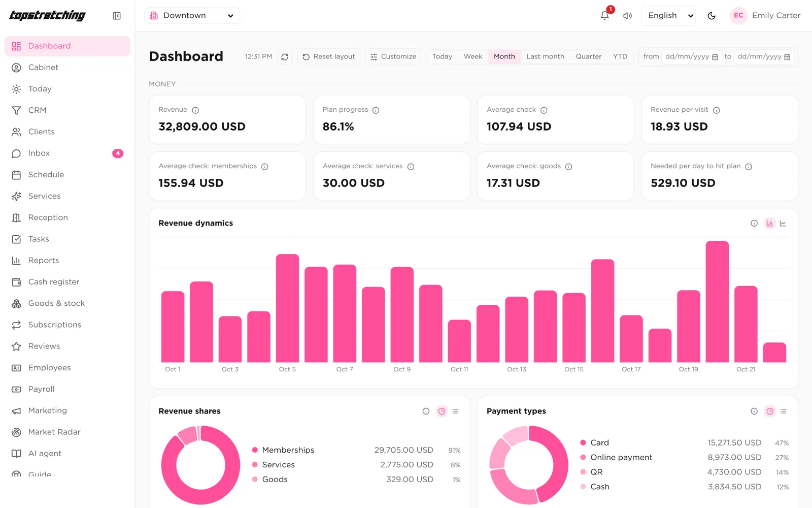
Task: Select the Today period tab
Action: pos(442,56)
